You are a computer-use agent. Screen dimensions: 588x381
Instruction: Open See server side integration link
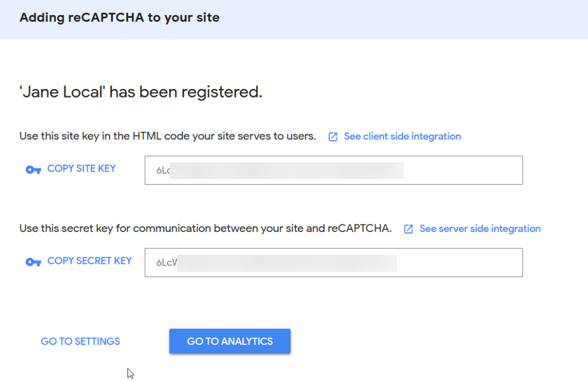pos(480,228)
